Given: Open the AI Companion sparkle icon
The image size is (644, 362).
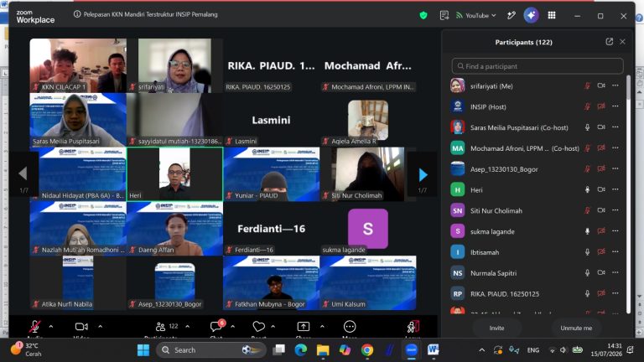Looking at the screenshot, I should point(531,16).
